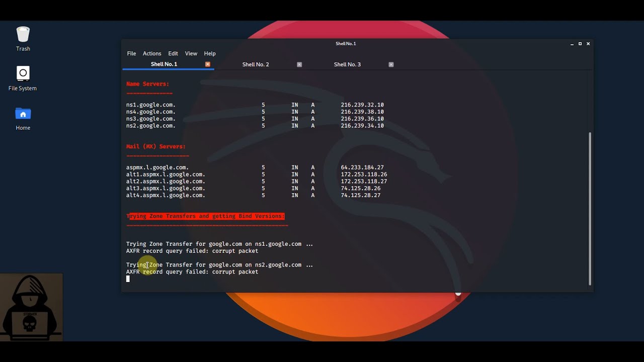Viewport: 644px width, 362px height.
Task: Open the File System desktop icon
Action: (x=23, y=78)
